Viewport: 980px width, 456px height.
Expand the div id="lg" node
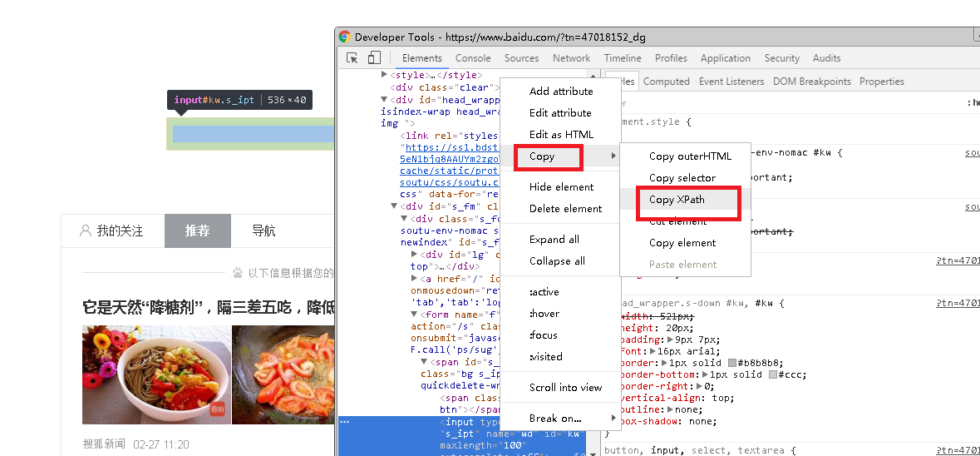click(x=415, y=255)
